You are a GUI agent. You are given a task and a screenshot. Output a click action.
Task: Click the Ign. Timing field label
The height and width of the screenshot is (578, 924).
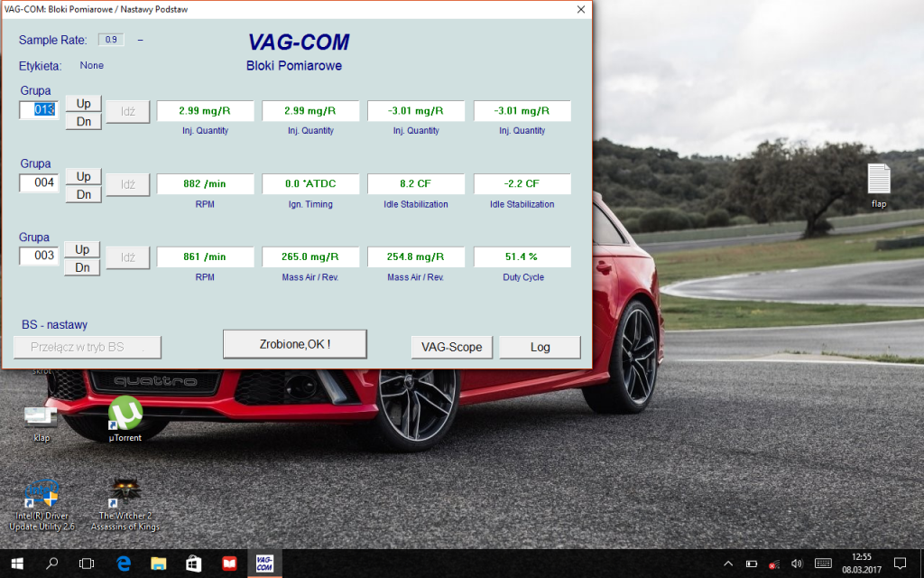pyautogui.click(x=310, y=204)
